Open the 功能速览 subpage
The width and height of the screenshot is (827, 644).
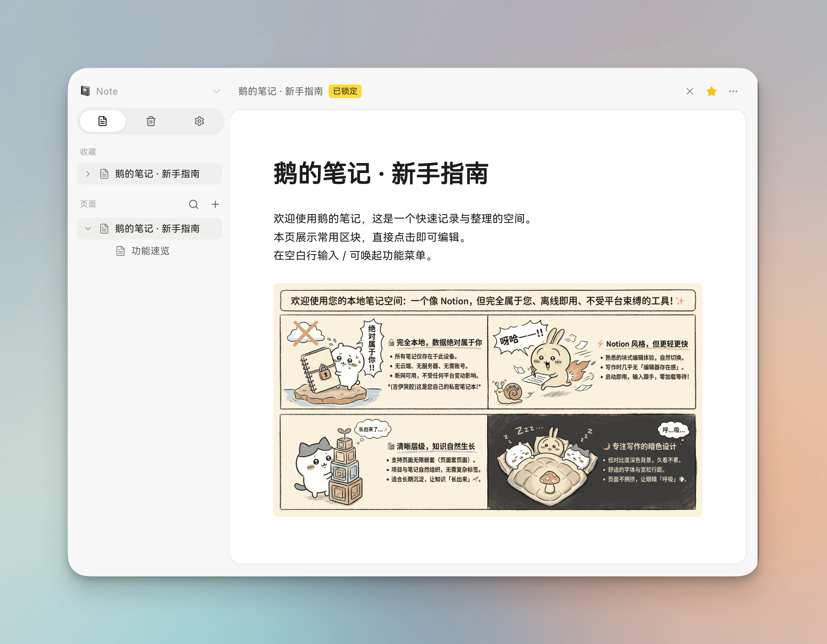click(150, 251)
